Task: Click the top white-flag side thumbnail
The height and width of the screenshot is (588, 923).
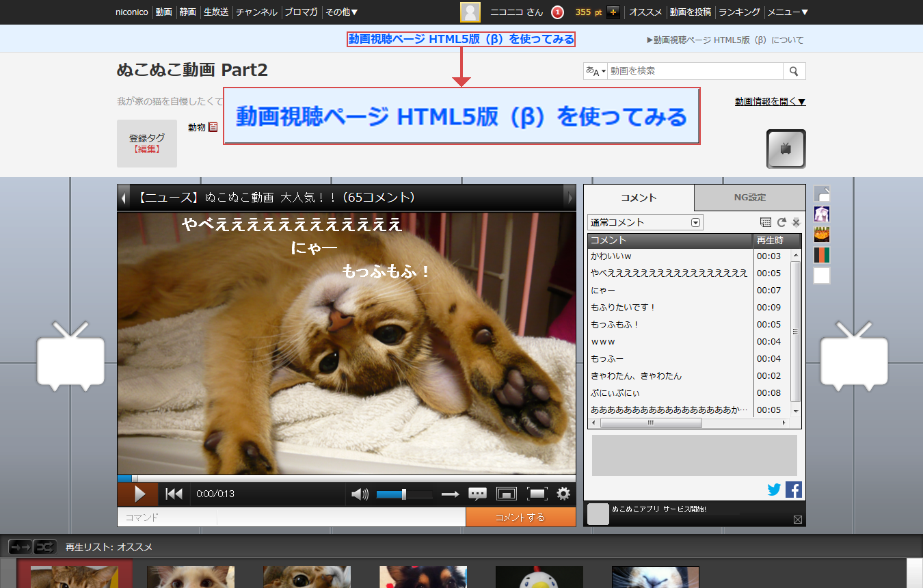Action: tap(822, 194)
